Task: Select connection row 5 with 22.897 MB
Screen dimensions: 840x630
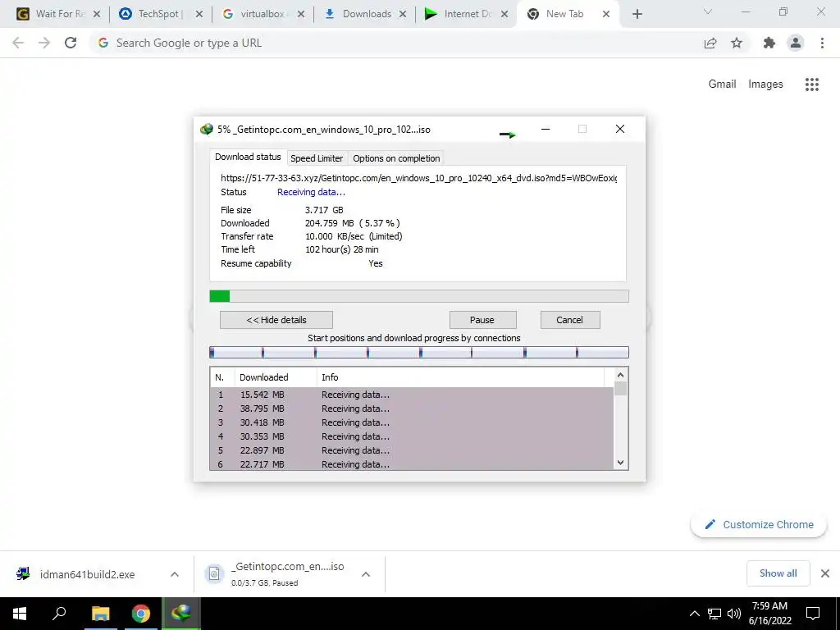Action: coord(412,450)
